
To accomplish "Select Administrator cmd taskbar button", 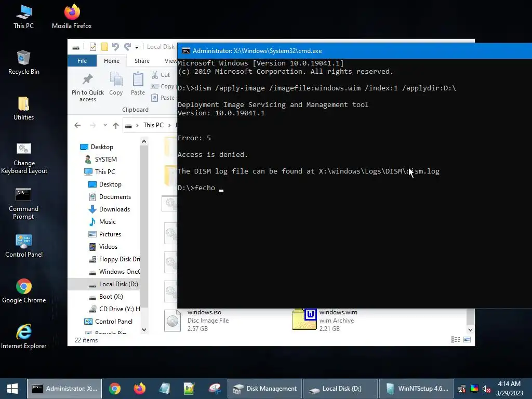I will pyautogui.click(x=64, y=389).
